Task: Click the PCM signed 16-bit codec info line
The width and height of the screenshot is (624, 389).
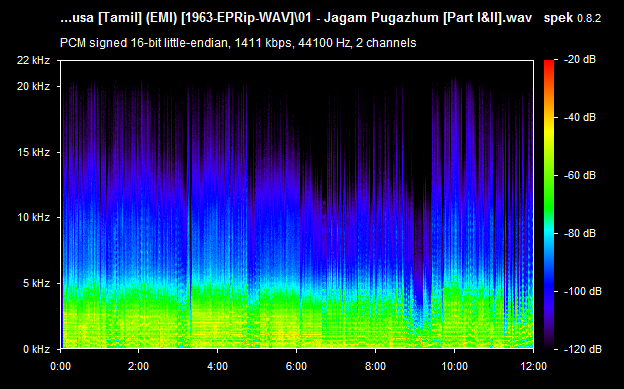Action: tap(238, 43)
